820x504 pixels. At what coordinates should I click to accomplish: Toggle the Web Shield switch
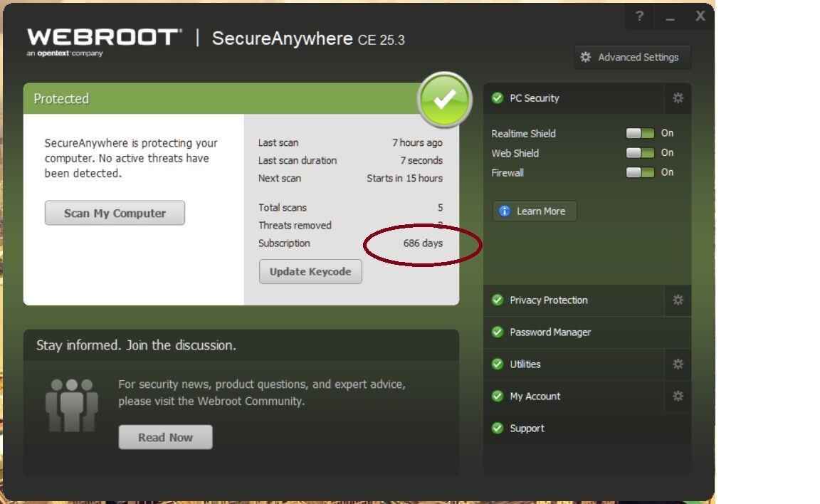point(640,152)
